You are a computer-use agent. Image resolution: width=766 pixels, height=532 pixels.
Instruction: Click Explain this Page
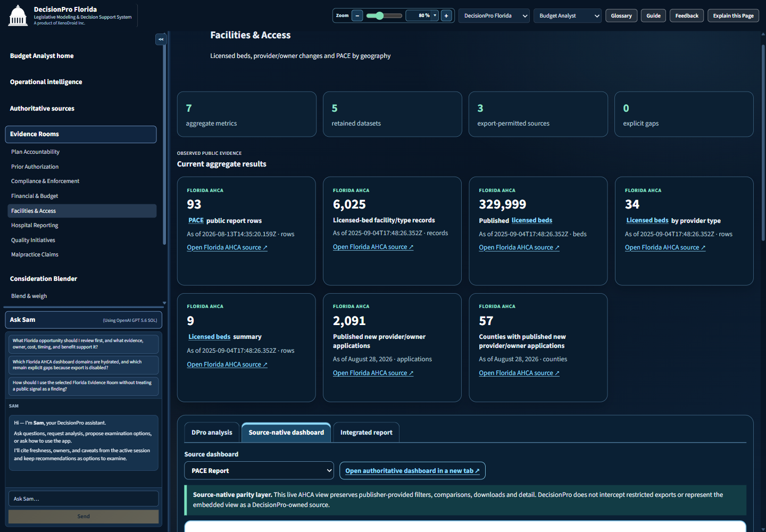[x=733, y=15]
